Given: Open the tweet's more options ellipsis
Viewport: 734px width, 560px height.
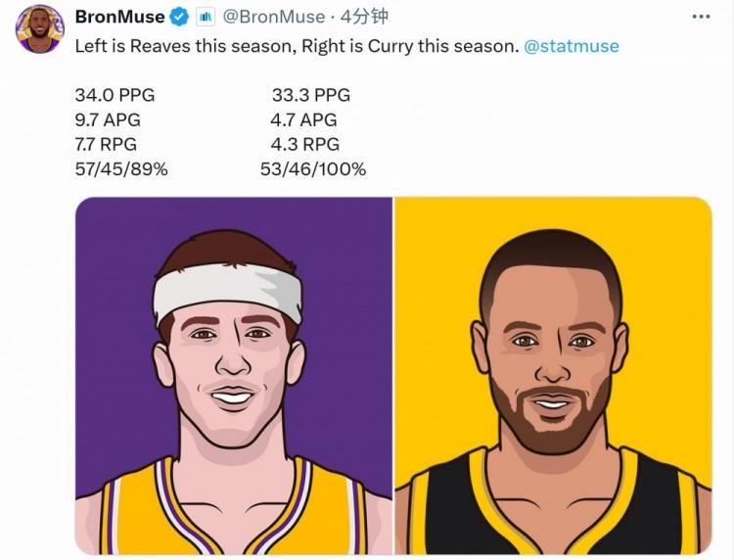Looking at the screenshot, I should tap(701, 17).
